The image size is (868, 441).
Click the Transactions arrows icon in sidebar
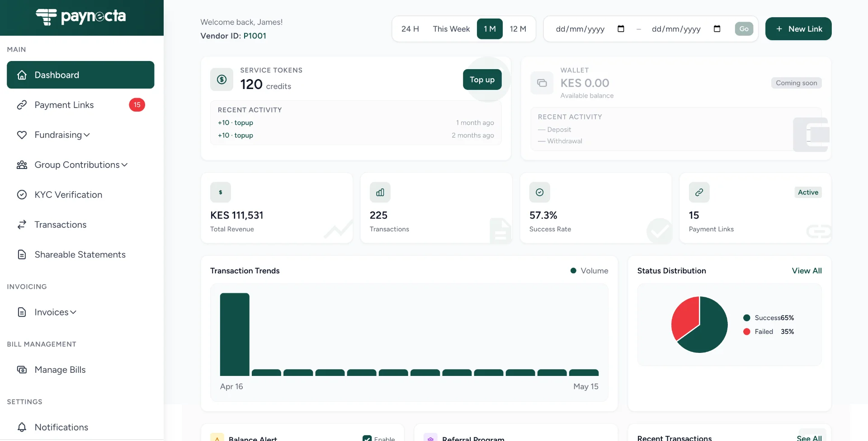[x=22, y=225]
